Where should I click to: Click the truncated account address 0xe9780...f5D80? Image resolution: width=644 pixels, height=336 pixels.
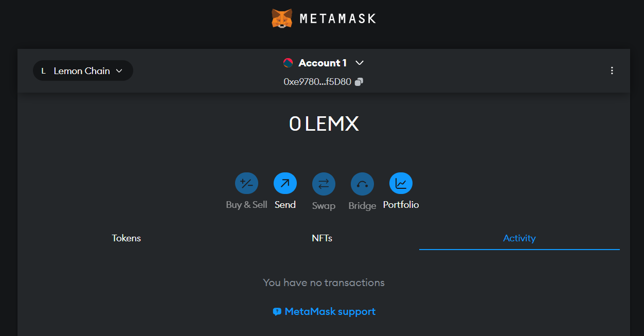(319, 81)
